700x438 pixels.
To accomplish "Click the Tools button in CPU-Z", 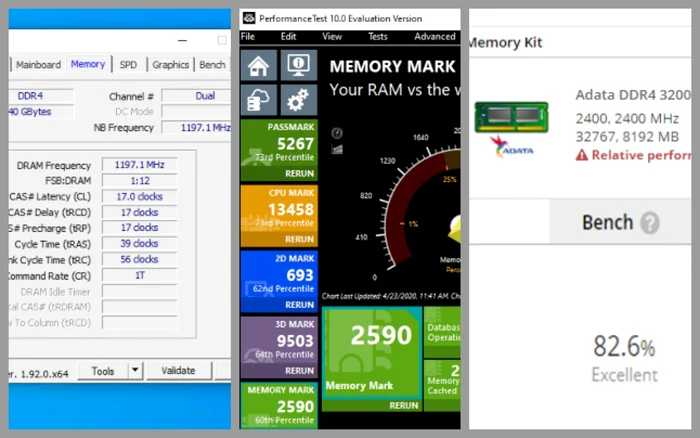I will tap(103, 371).
